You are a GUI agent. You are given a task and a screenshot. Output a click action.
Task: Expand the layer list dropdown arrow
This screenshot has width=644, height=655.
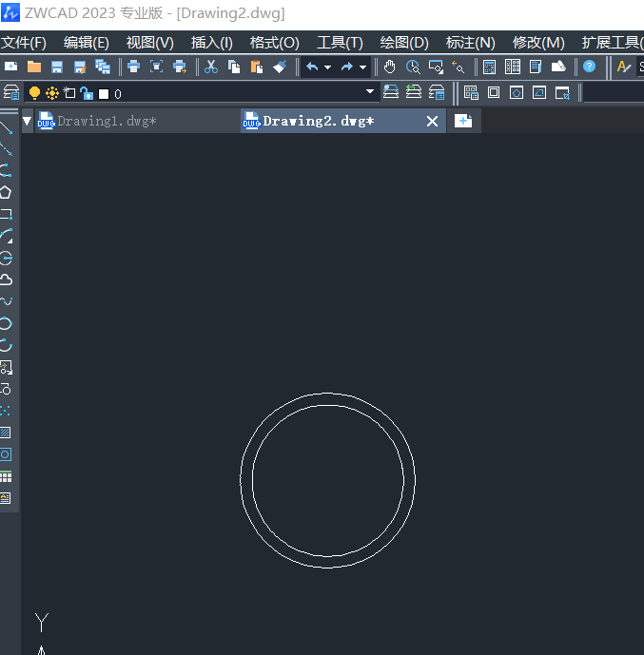370,91
